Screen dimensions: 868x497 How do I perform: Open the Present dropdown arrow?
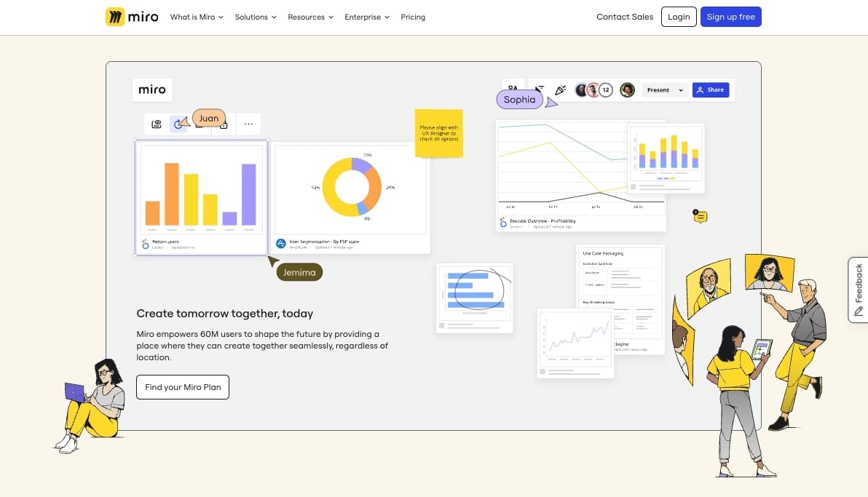click(x=681, y=90)
